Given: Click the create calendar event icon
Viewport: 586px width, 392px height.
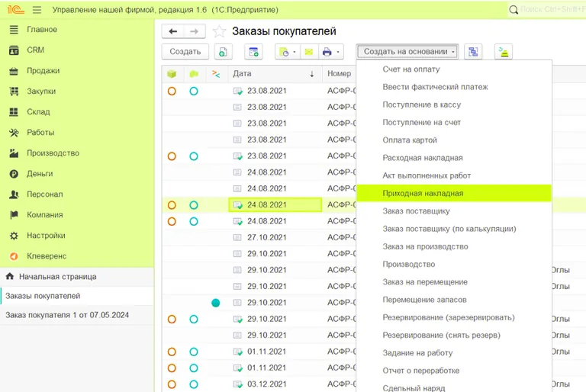Looking at the screenshot, I should click(253, 52).
